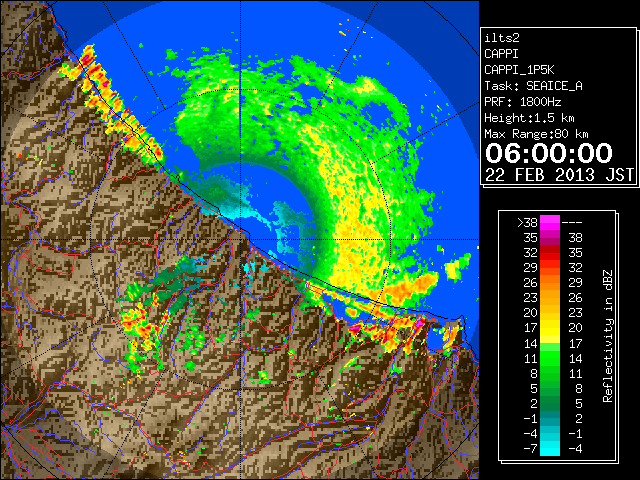Click the large time stamp '06:00:00'
640x480 pixels.
pyautogui.click(x=549, y=153)
